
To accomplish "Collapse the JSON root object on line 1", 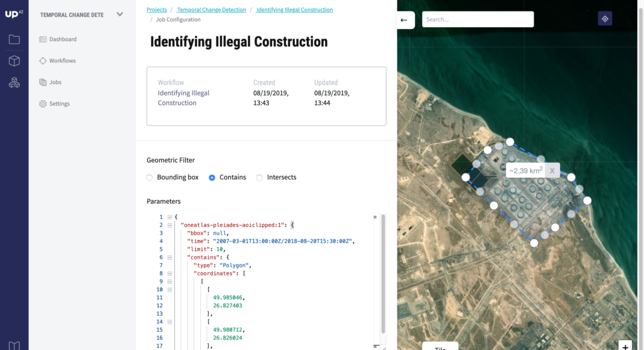I will click(169, 217).
